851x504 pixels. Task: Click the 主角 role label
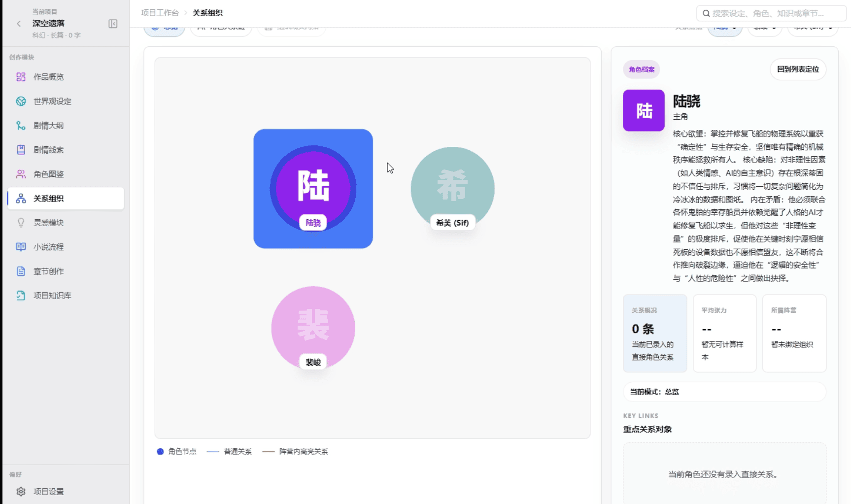click(681, 116)
